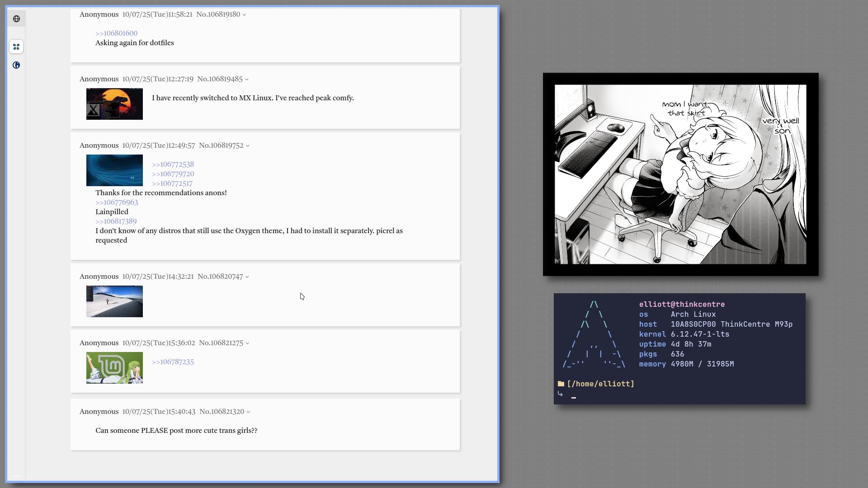Expand the menu arrow beside No.106820747
The height and width of the screenshot is (488, 868).
247,277
